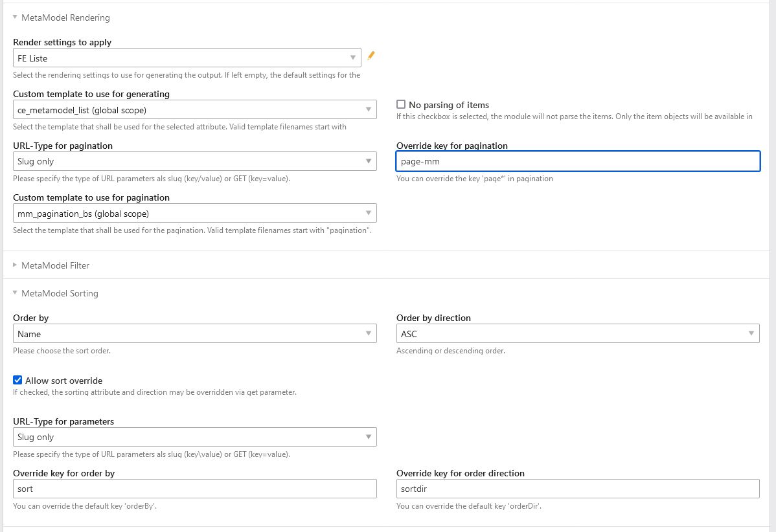Click the Override key for order direction field

[578, 489]
